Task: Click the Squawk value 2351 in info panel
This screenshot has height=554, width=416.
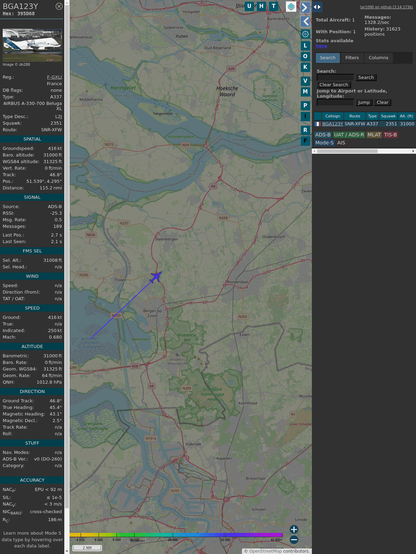Action: click(56, 123)
